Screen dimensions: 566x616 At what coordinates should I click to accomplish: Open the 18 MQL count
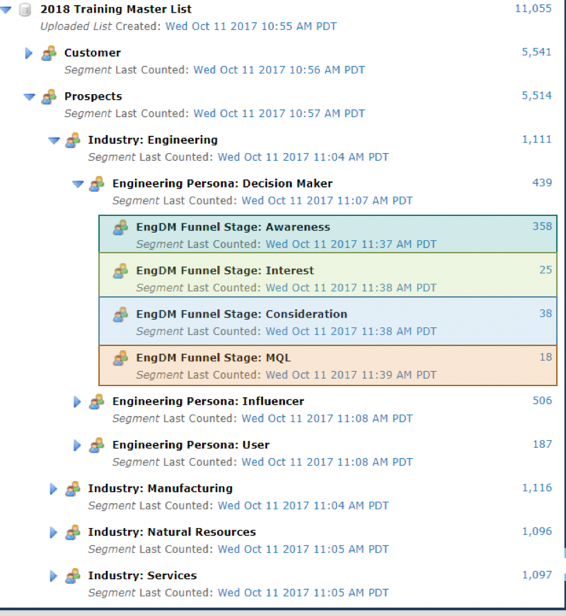coord(546,358)
